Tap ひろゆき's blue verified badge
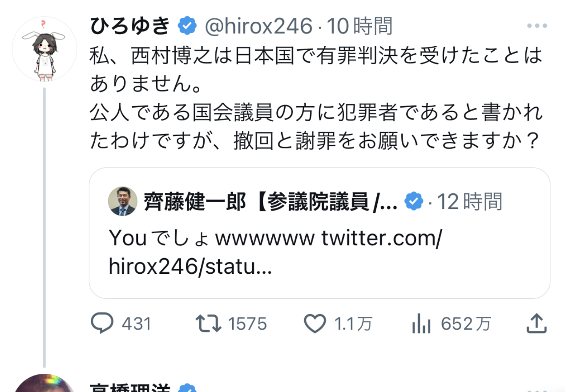Image resolution: width=565 pixels, height=392 pixels. [x=187, y=26]
